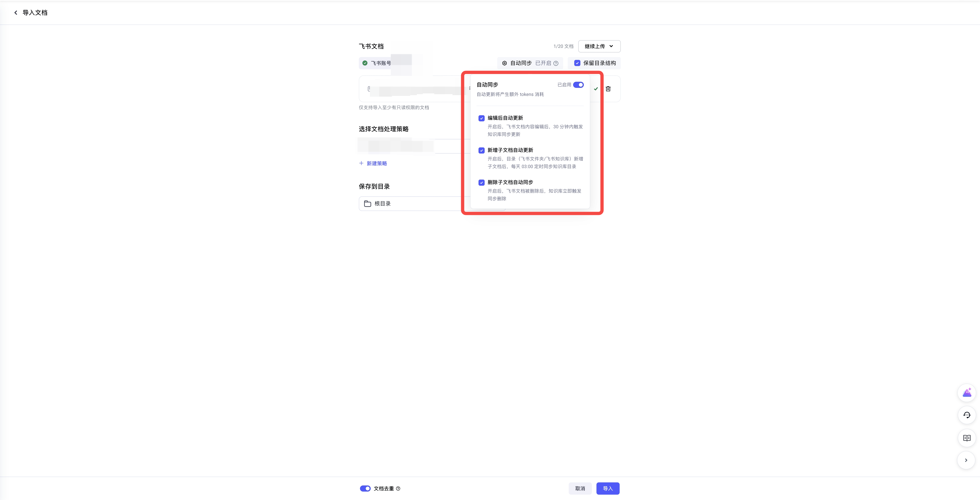980x500 pixels.
Task: Collapse the side floating panel arrow
Action: pos(966,460)
